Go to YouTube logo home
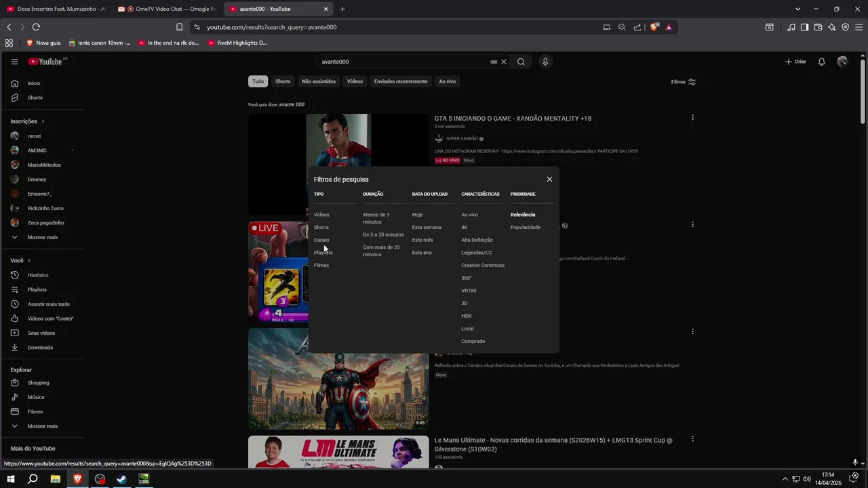This screenshot has width=868, height=488. pos(46,62)
